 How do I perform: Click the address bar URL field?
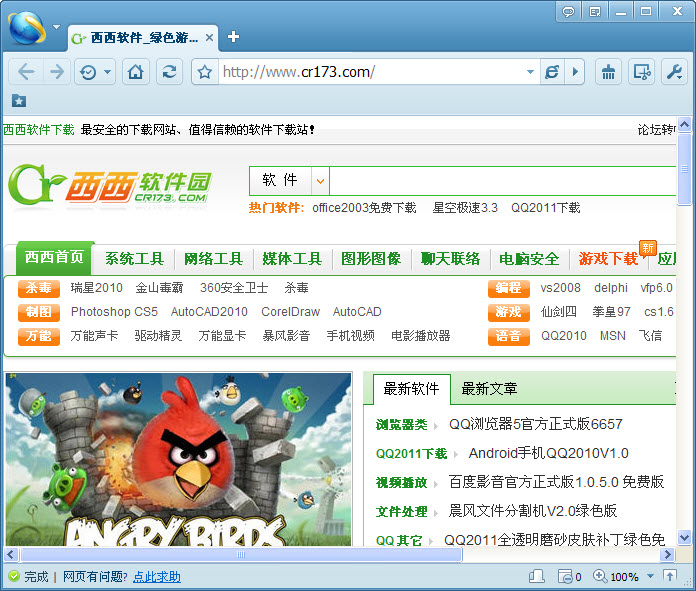[x=371, y=71]
